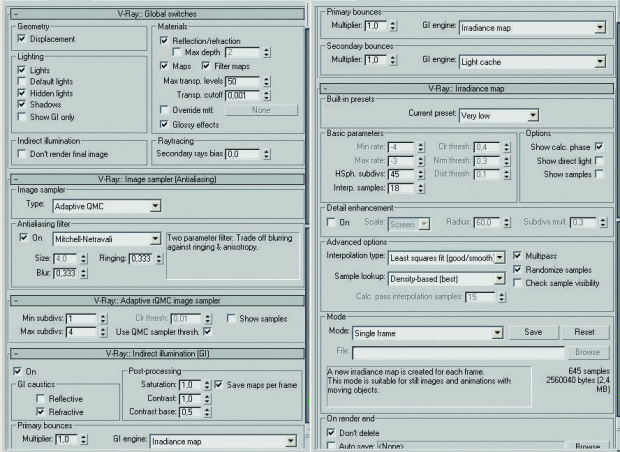Image resolution: width=620 pixels, height=452 pixels.
Task: Open Primary bounces GI engine dropdown in right panel
Action: 600,28
